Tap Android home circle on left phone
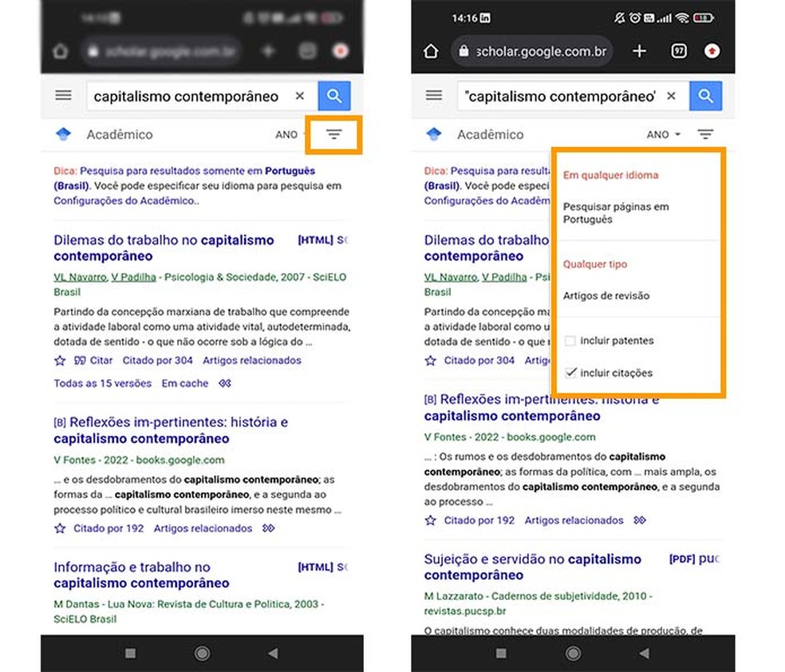The width and height of the screenshot is (785, 672). point(203,653)
